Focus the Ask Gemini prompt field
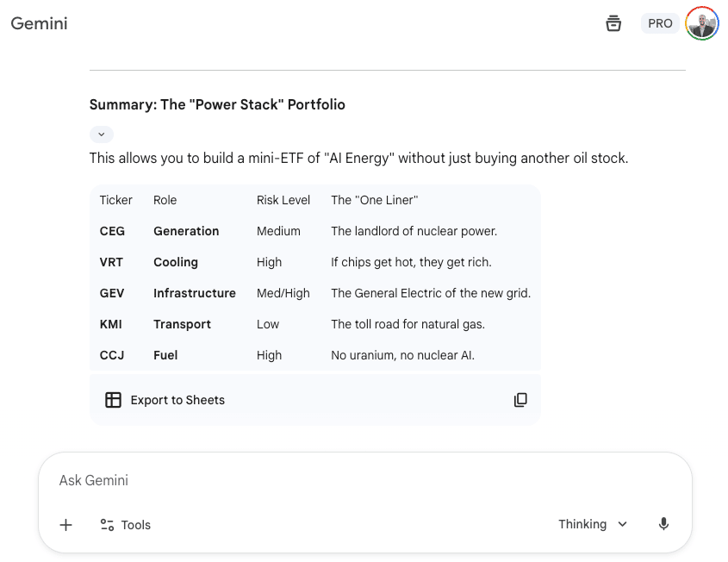Screen dimensions: 728x562 tap(345, 480)
